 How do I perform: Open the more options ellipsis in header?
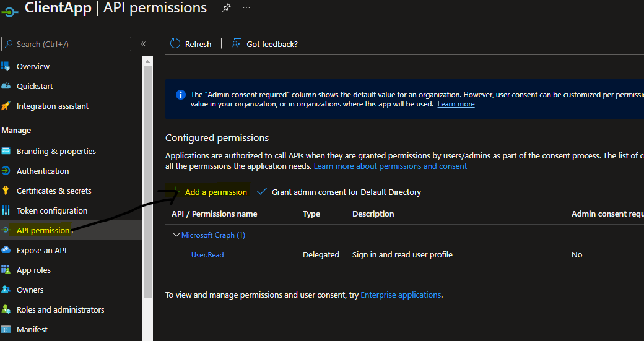[x=246, y=7]
